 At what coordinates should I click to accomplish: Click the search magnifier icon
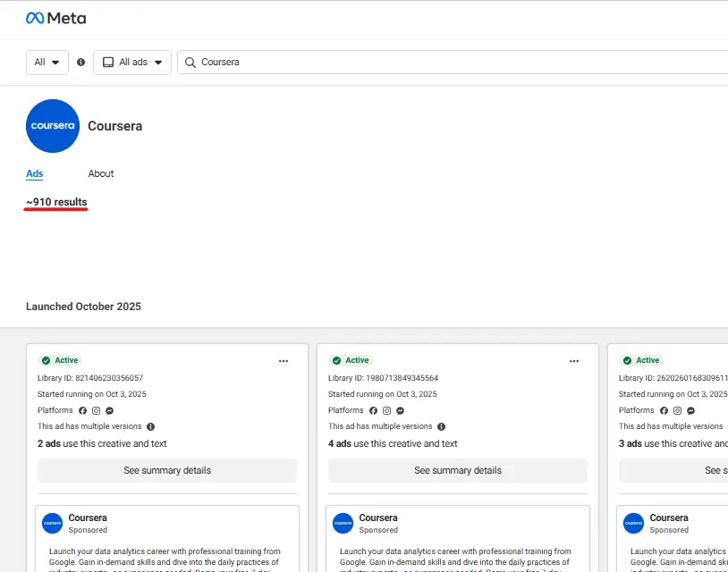190,63
